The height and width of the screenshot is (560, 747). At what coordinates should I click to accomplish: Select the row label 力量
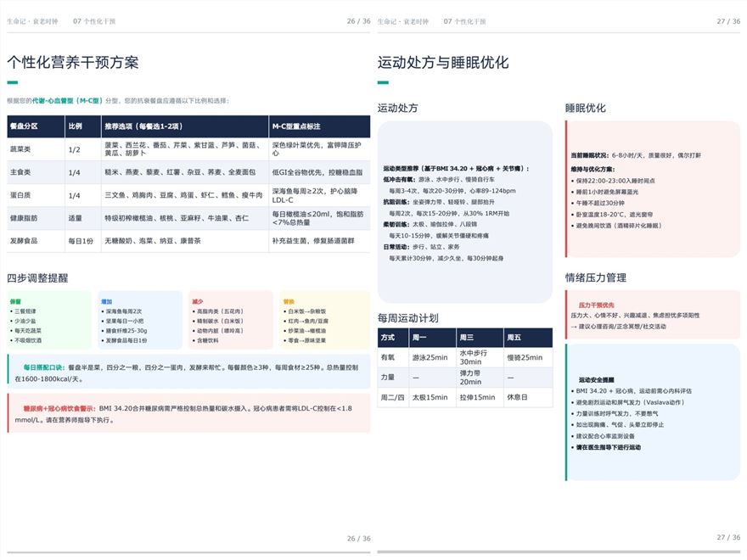[x=387, y=377]
